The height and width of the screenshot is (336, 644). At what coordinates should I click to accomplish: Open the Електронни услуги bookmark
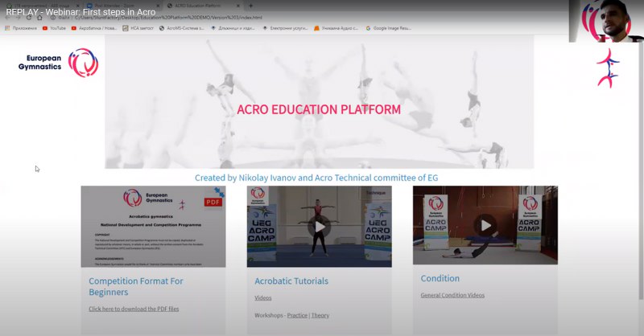(285, 28)
